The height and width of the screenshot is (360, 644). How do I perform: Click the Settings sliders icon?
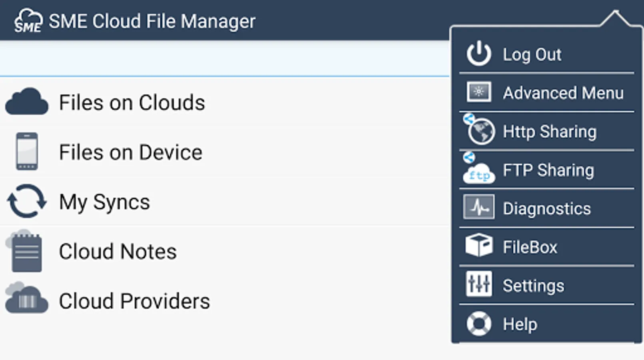pyautogui.click(x=479, y=284)
